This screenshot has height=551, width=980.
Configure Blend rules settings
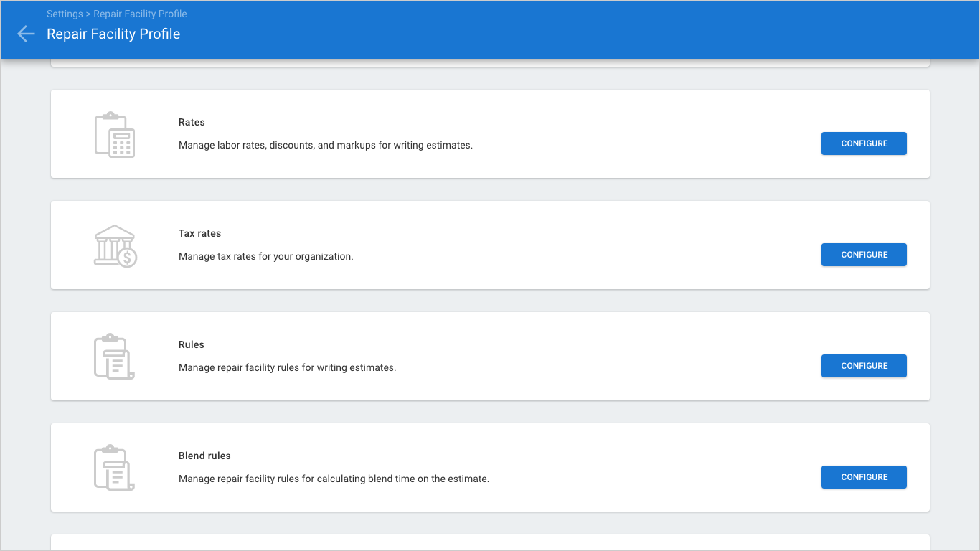tap(864, 477)
